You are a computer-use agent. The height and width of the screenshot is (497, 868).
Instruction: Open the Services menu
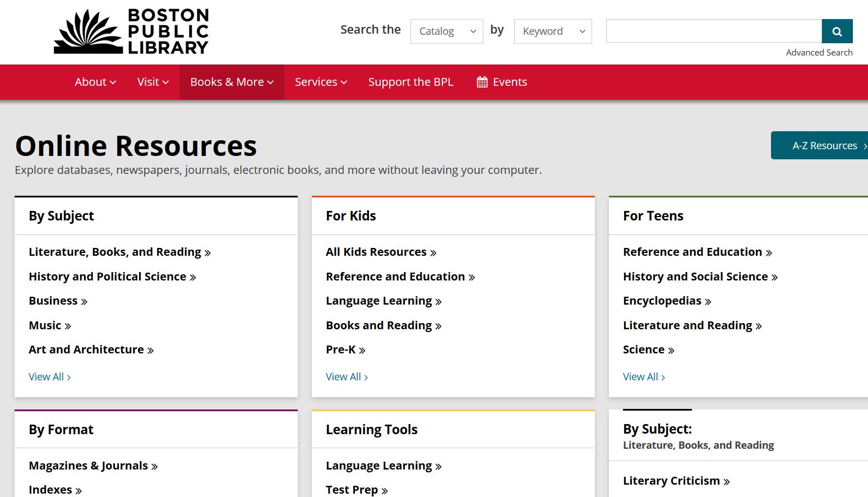click(320, 82)
